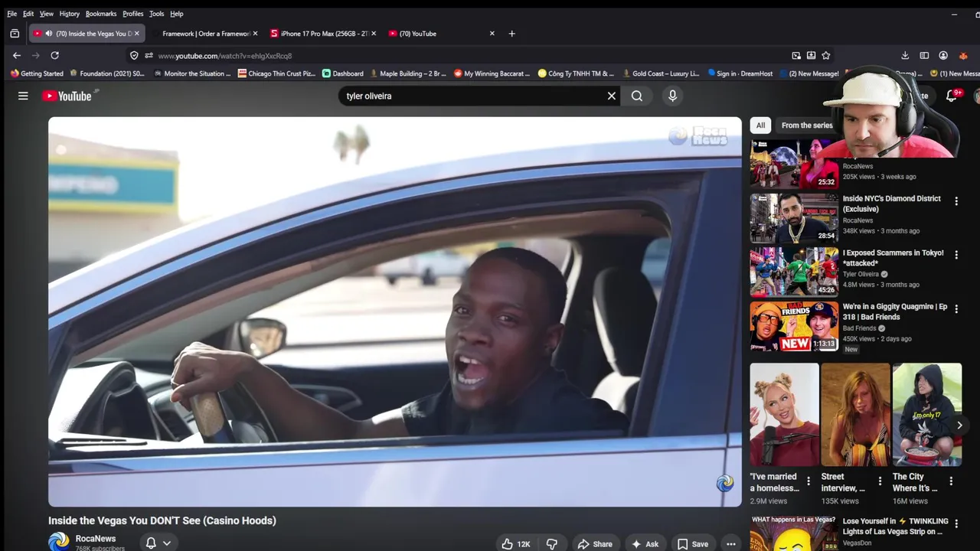Bookmark this page with the star icon
This screenshot has height=551, width=980.
coord(826,55)
